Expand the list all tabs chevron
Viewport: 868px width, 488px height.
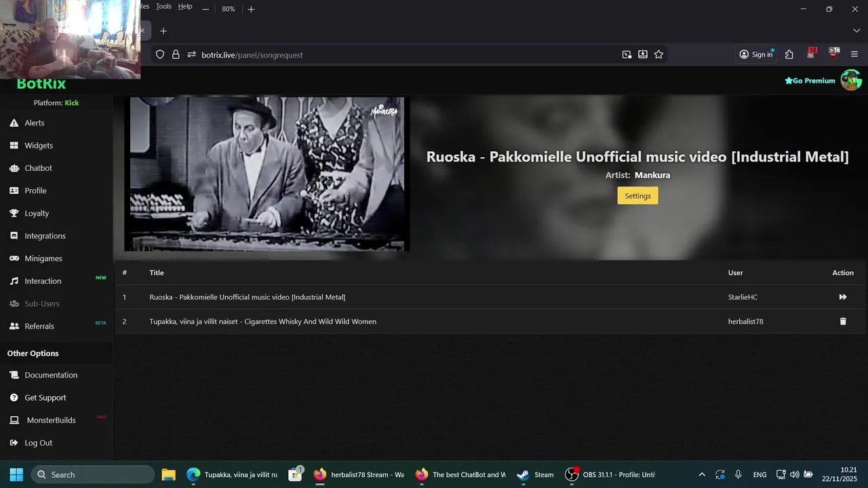[x=856, y=31]
